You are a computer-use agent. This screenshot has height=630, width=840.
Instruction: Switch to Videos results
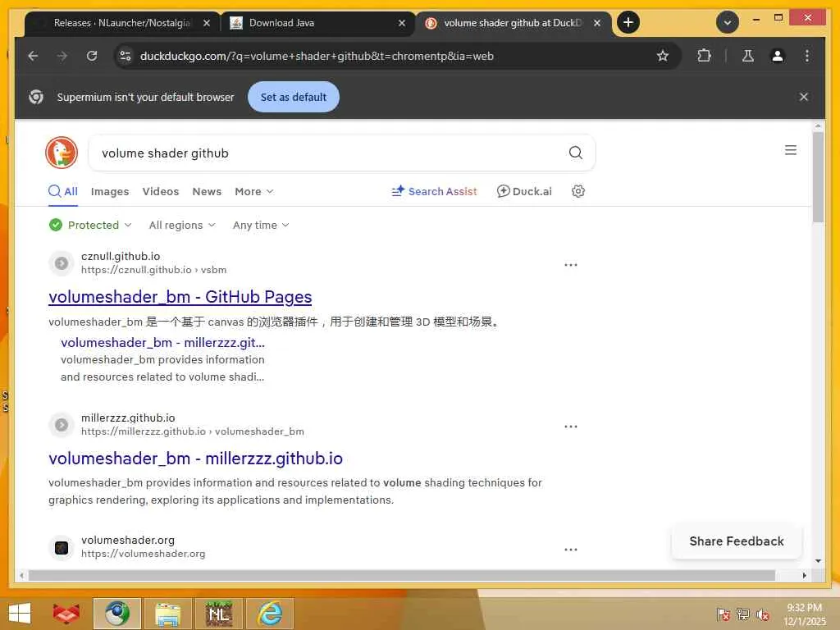(161, 191)
